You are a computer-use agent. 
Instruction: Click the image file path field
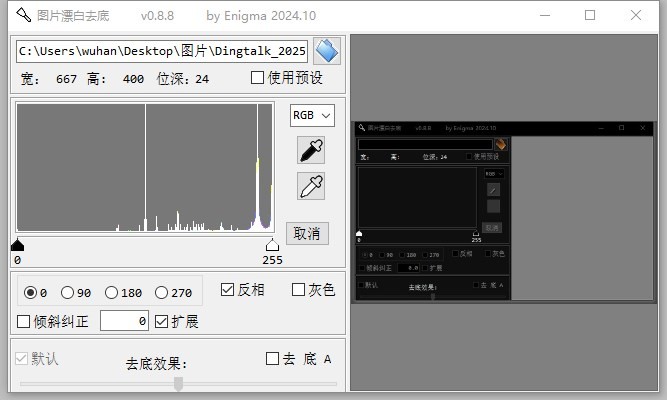[162, 51]
